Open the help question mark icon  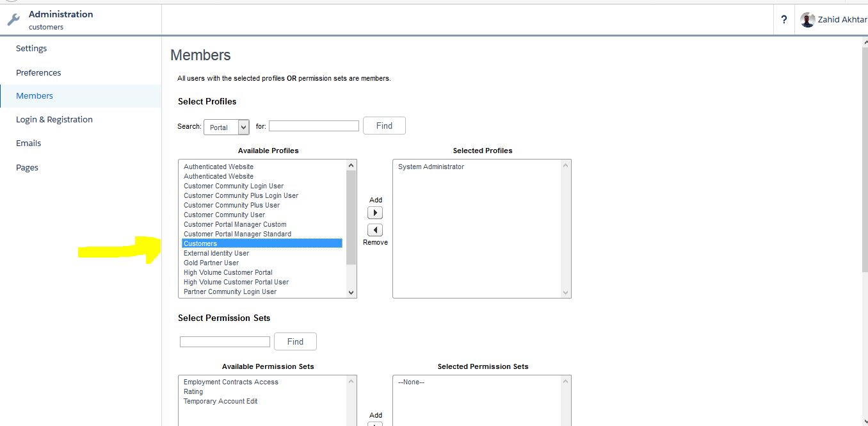[784, 20]
